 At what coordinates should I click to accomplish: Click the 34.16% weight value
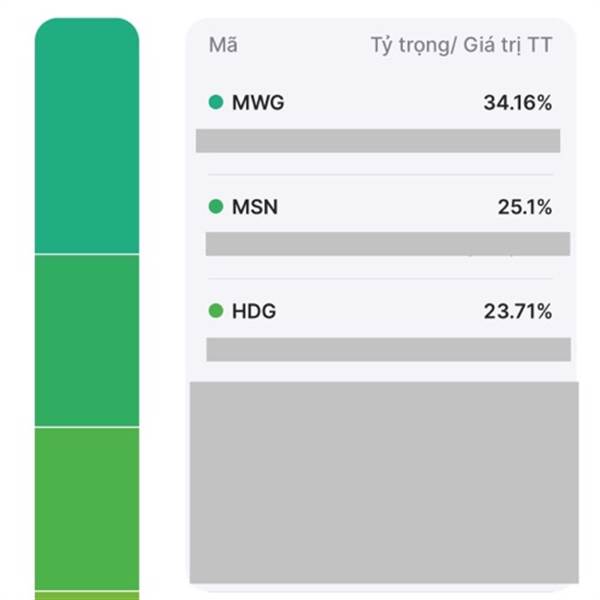518,103
